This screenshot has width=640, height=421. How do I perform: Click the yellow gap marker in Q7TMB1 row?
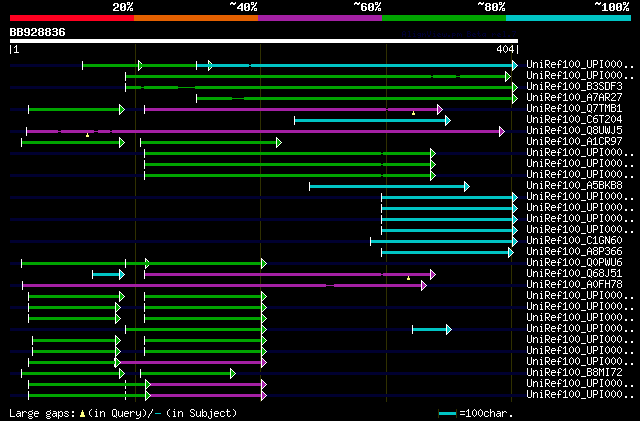(x=413, y=113)
